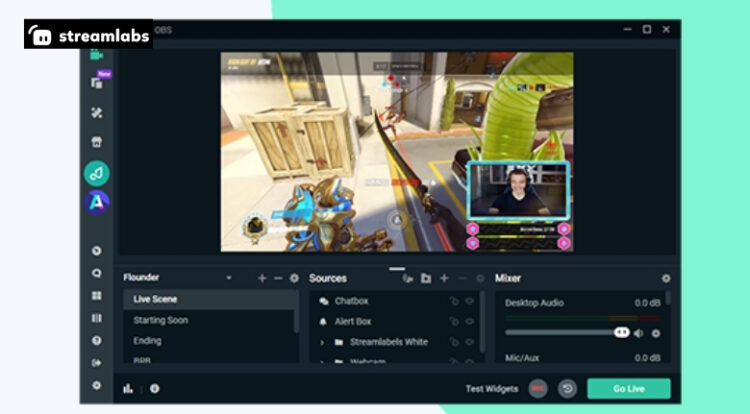Open the Dashboard icon in the sidebar
Viewport: 750px width, 414px height.
97,251
